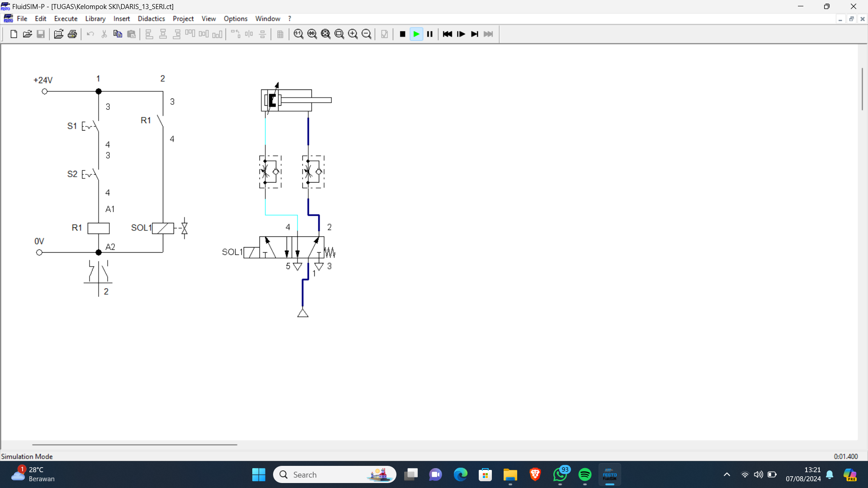Viewport: 868px width, 488px height.
Task: Click the Print icon in toolbar
Action: pyautogui.click(x=72, y=34)
